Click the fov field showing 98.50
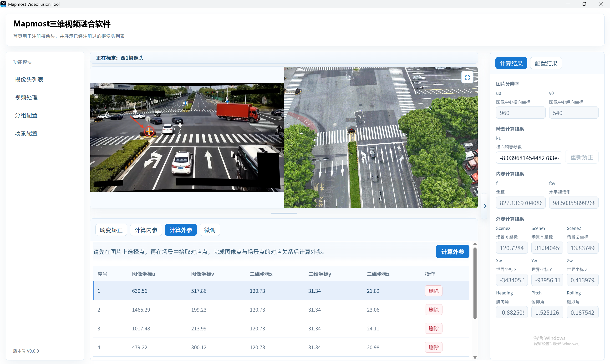 574,203
